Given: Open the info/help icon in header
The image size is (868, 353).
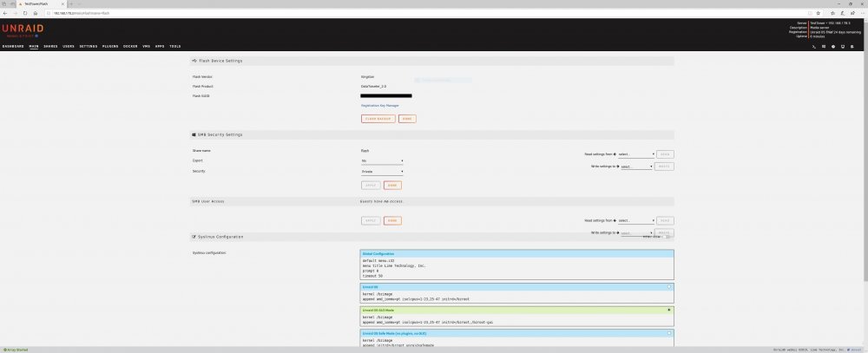Looking at the screenshot, I should coord(833,47).
